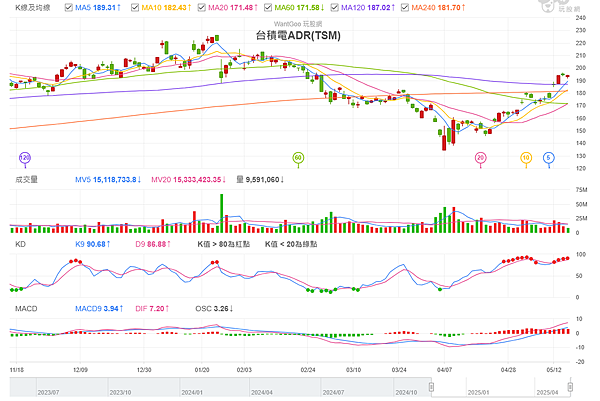Disable the MA120 line checkbox

[x=334, y=7]
